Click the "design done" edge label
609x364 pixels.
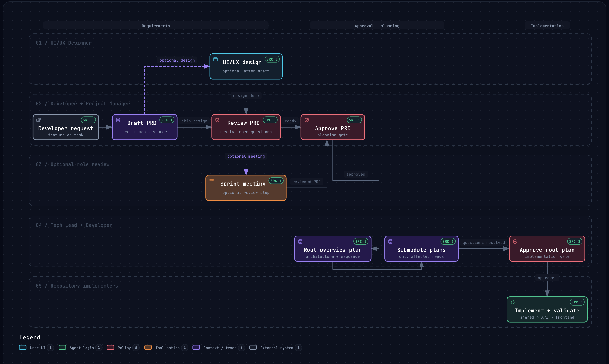tap(246, 96)
